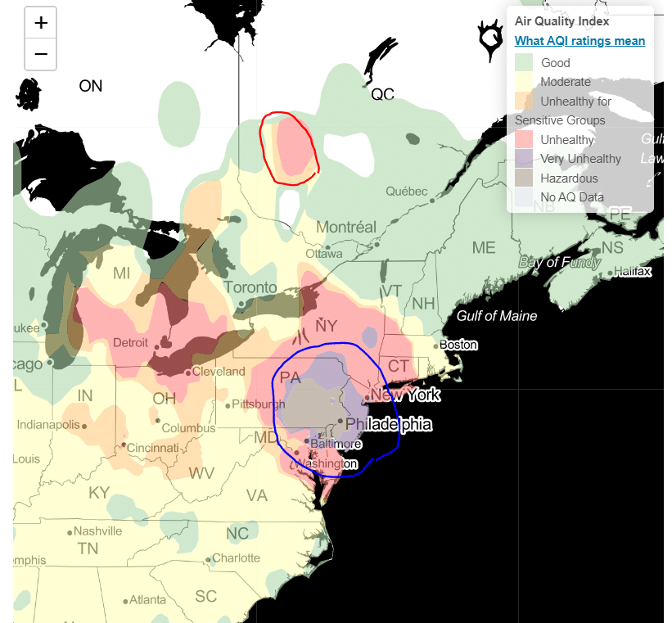Click the Cleveland city marker
The image size is (672, 623).
pyautogui.click(x=188, y=372)
